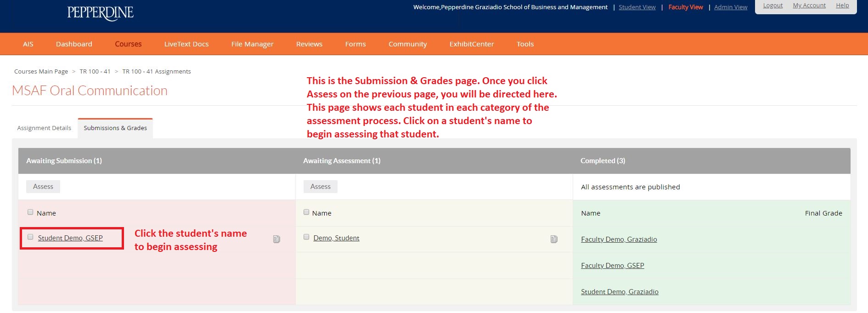
Task: Click the Pepperdine logo
Action: pyautogui.click(x=100, y=13)
